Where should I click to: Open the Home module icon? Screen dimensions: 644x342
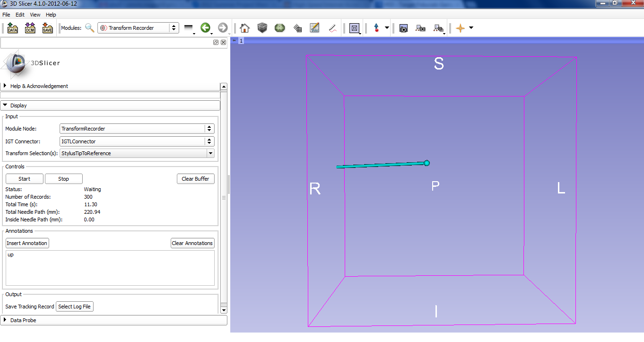click(244, 28)
